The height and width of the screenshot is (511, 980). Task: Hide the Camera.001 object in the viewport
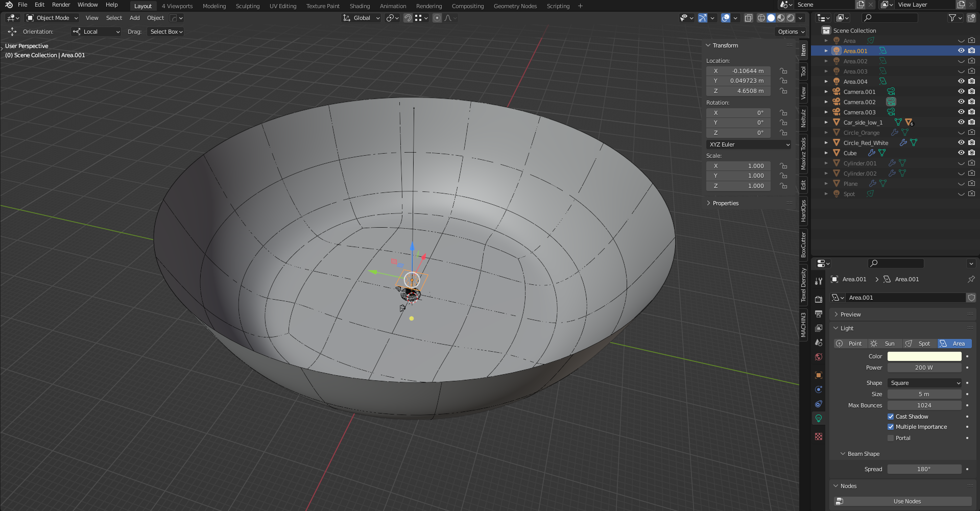pos(962,91)
